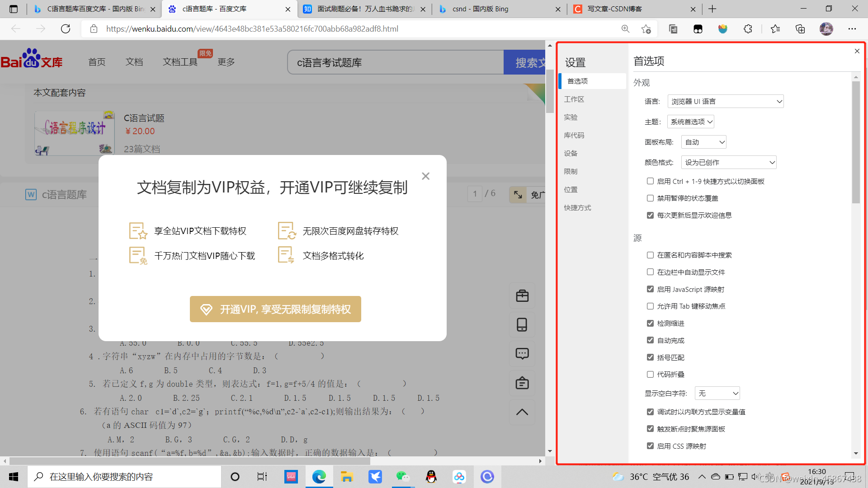
Task: Uncheck 启用 JavaScript 源映射 option
Action: point(650,289)
